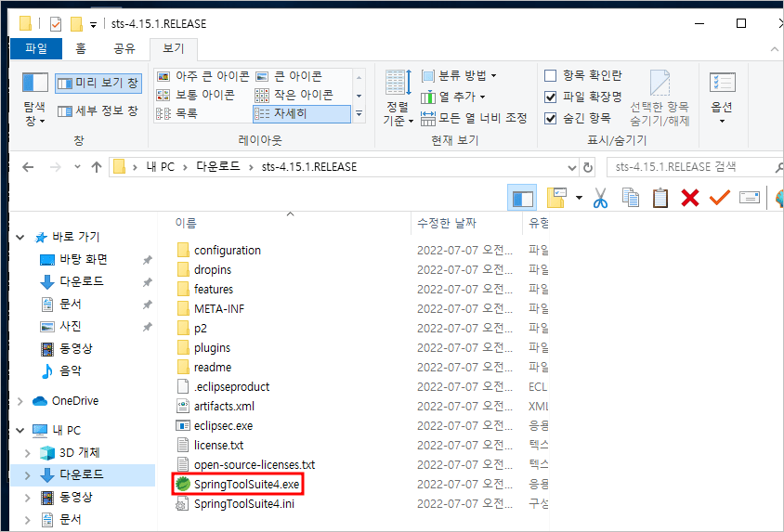Uncheck the 숨긴 항목 checkbox
The height and width of the screenshot is (532, 784).
550,119
